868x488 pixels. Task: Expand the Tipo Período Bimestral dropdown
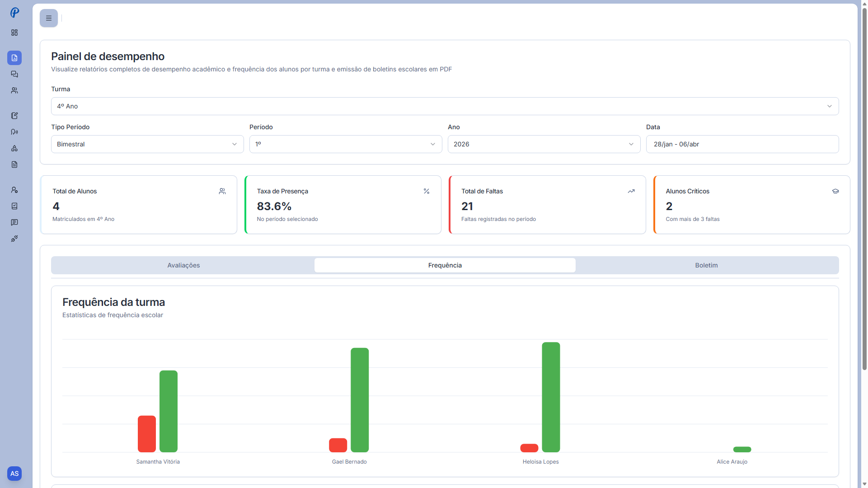147,144
